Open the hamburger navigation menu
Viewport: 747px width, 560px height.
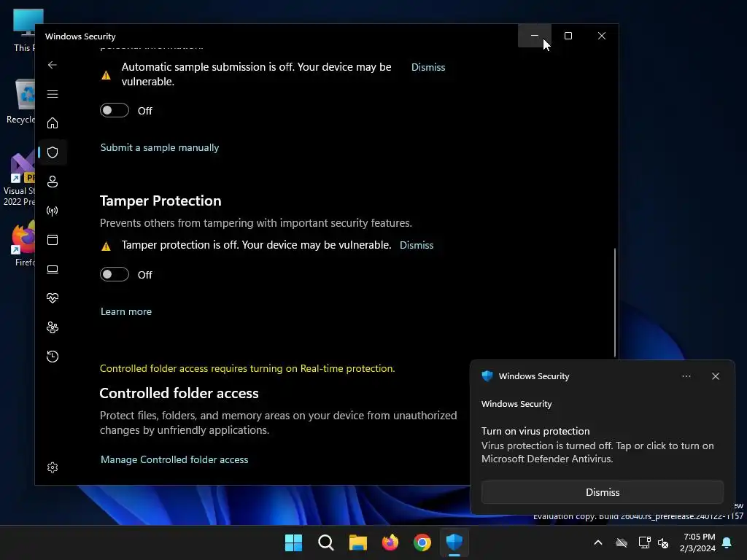point(53,94)
